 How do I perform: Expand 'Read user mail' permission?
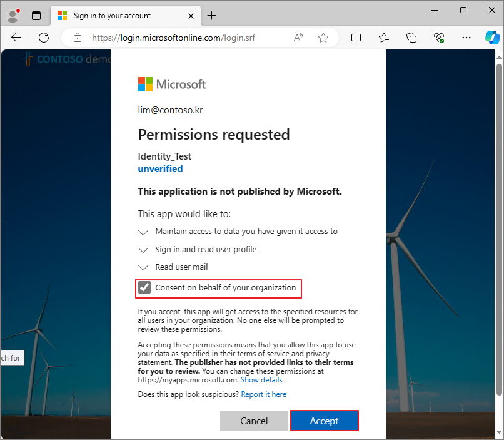(x=143, y=268)
